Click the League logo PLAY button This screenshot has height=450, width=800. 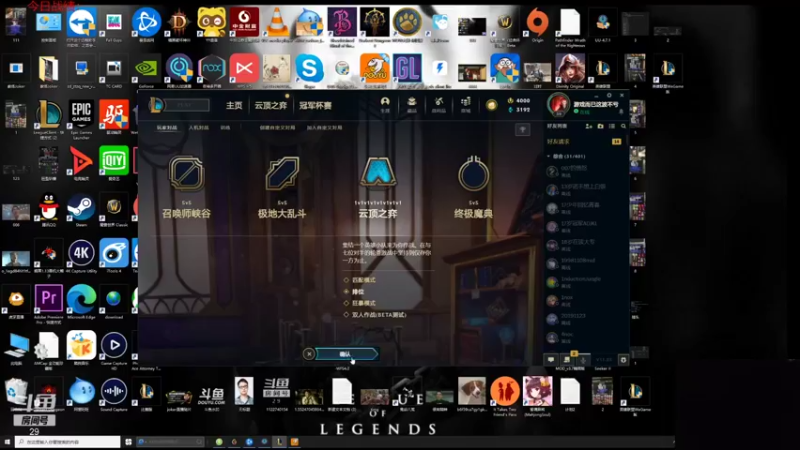click(x=179, y=105)
